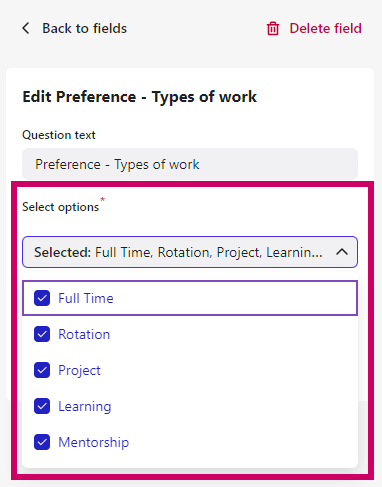Click the Select options field label
Viewport: 382px width, 487px height.
(61, 207)
